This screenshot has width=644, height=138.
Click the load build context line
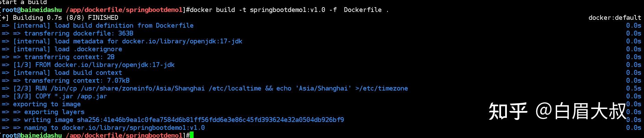[62, 73]
